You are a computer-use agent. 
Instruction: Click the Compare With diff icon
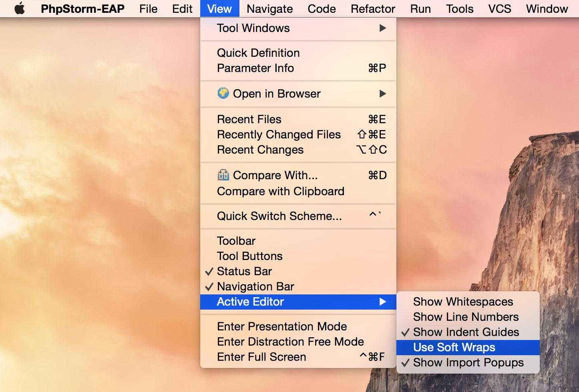click(223, 175)
